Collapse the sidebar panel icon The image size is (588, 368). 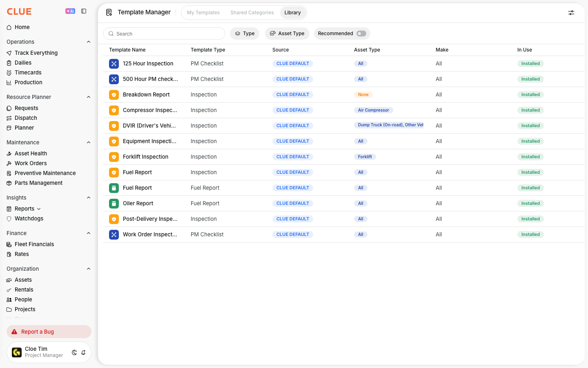(x=84, y=11)
